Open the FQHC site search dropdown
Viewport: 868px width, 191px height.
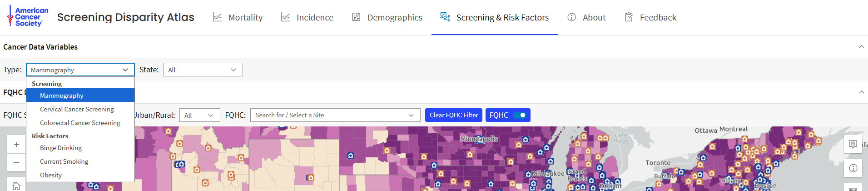pyautogui.click(x=335, y=115)
